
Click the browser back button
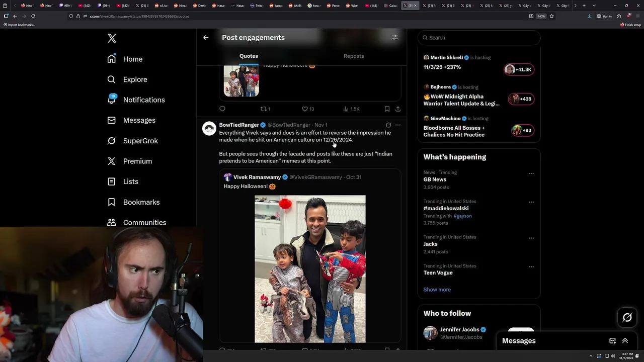click(15, 16)
